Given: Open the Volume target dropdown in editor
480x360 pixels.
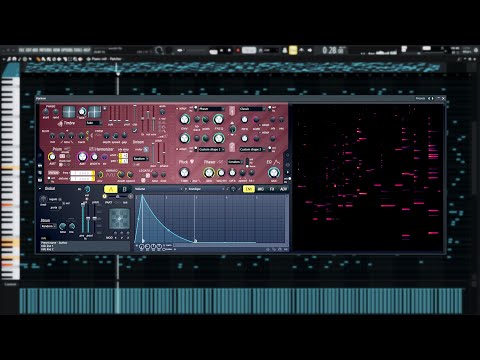Looking at the screenshot, I should 159,189.
